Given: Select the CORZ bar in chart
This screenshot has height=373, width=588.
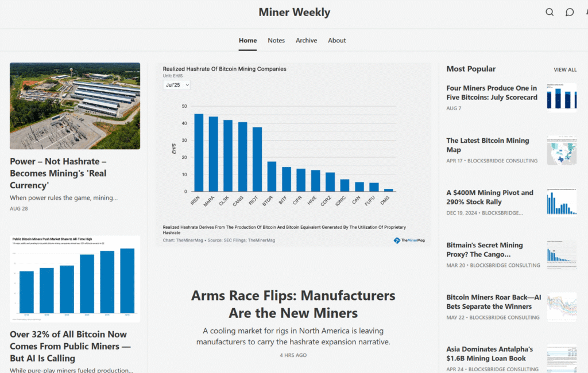Looking at the screenshot, I should 330,182.
